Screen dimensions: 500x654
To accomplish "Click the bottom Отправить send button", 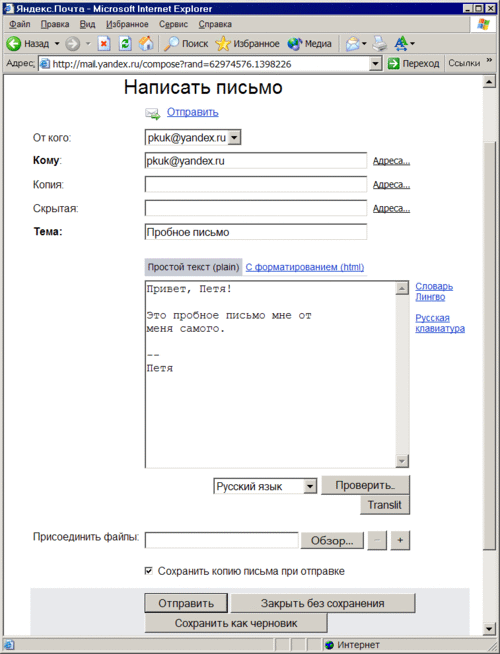I will click(186, 603).
